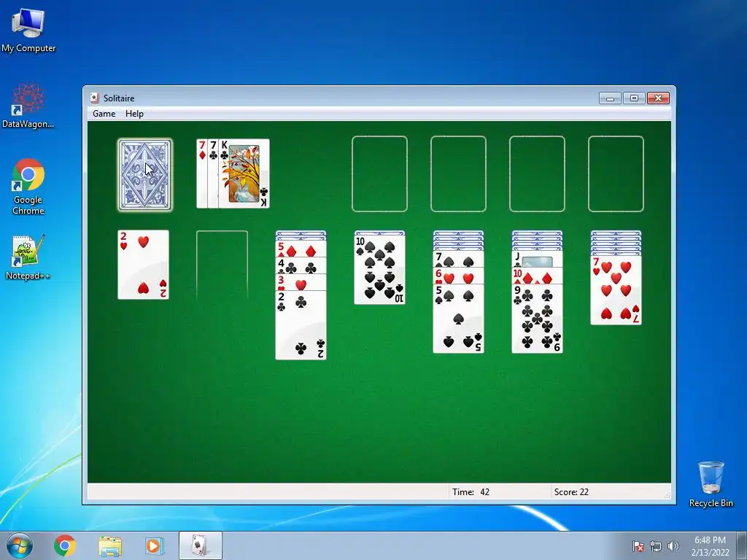Select the 5 of diamonds card
The height and width of the screenshot is (560, 747).
[x=301, y=249]
